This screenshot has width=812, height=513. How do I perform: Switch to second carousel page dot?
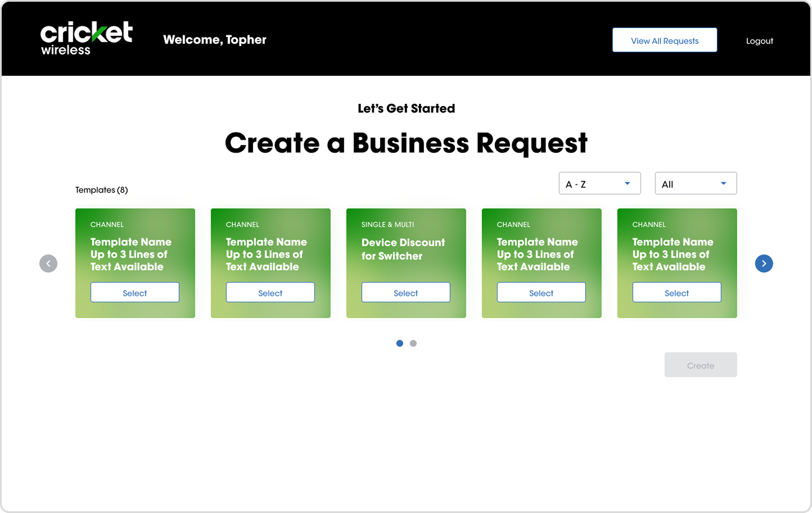point(413,343)
